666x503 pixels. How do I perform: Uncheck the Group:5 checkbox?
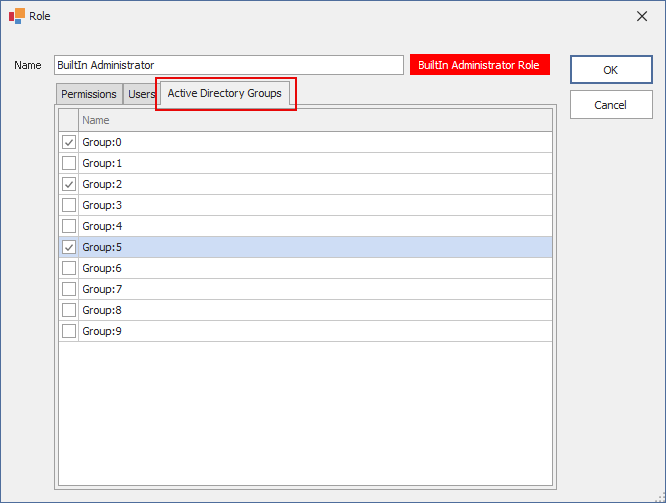(69, 247)
